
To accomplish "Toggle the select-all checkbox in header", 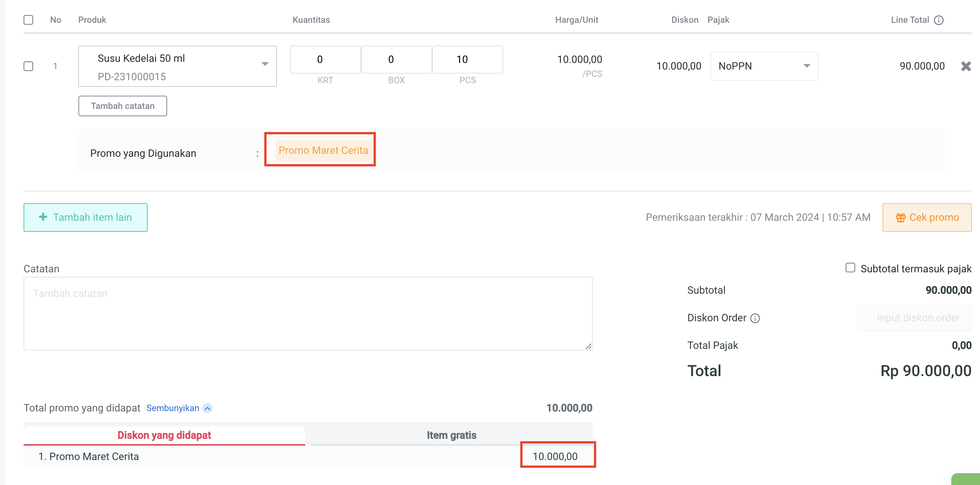I will tap(29, 20).
